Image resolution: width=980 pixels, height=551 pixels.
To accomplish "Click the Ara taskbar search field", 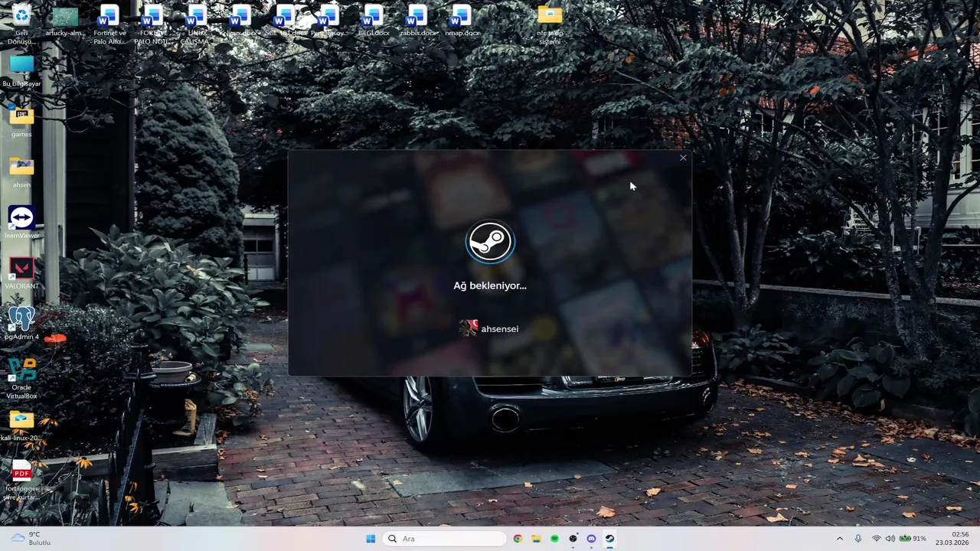I will 444,539.
